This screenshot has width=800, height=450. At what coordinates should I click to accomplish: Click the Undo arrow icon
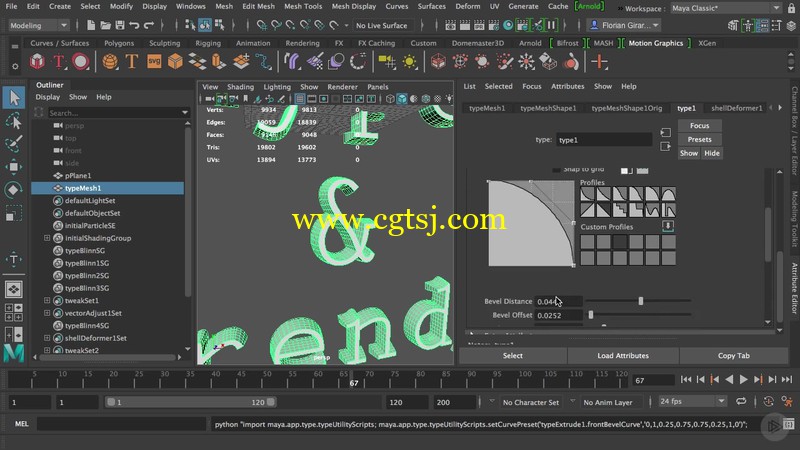134,25
